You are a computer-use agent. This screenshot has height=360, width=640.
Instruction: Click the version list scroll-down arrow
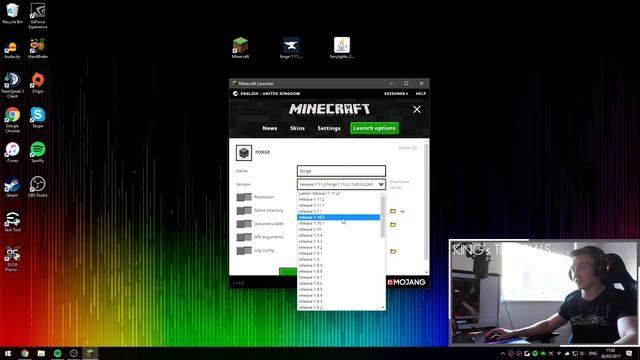tap(383, 307)
